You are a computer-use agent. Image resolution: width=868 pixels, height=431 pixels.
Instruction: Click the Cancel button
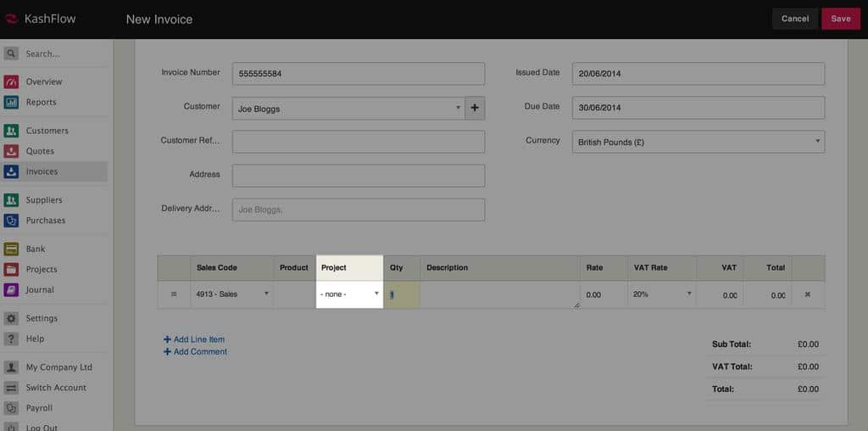click(x=794, y=19)
